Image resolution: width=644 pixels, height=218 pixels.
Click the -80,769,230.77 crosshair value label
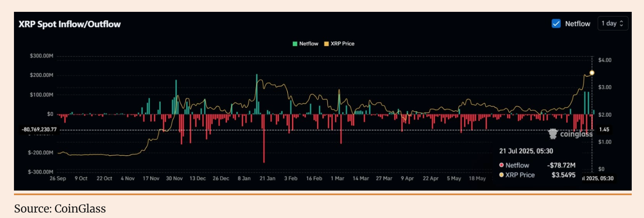click(x=39, y=130)
